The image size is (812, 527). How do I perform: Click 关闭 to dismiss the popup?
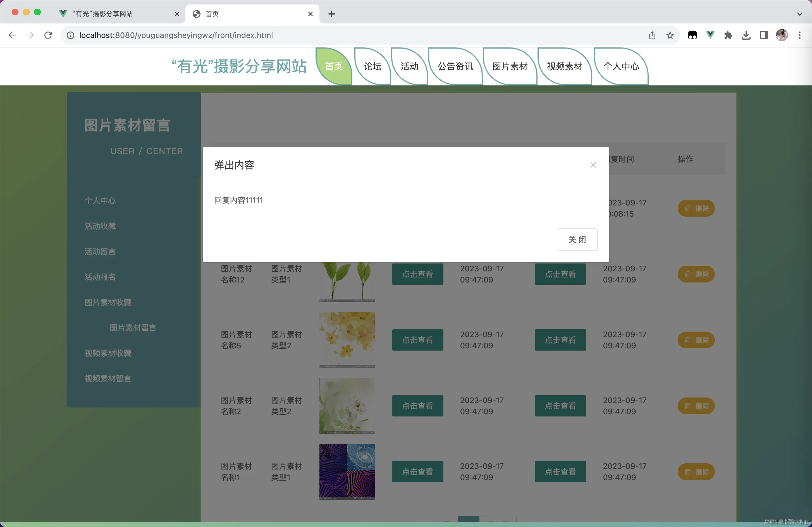(577, 239)
